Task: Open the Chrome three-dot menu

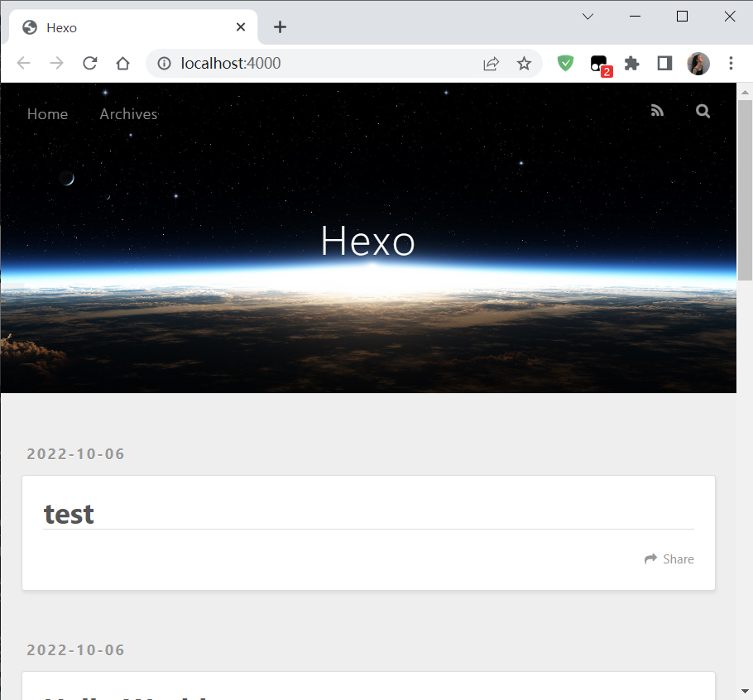Action: [x=731, y=63]
